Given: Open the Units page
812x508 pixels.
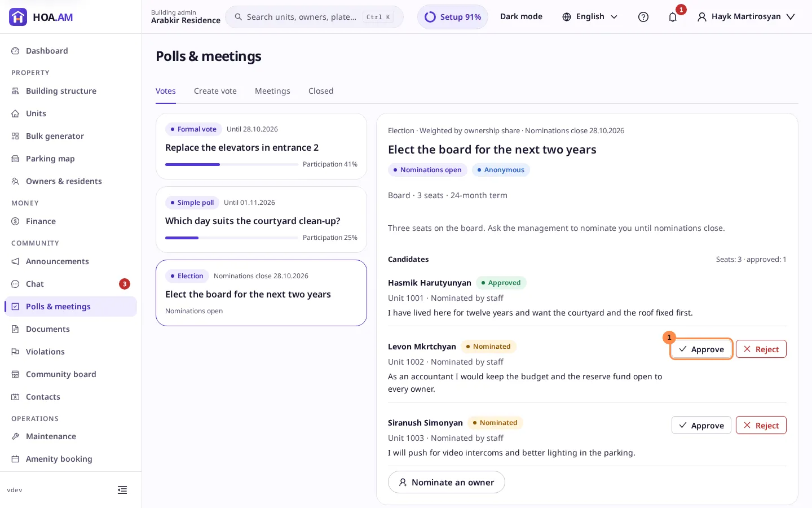Looking at the screenshot, I should click(x=70, y=113).
